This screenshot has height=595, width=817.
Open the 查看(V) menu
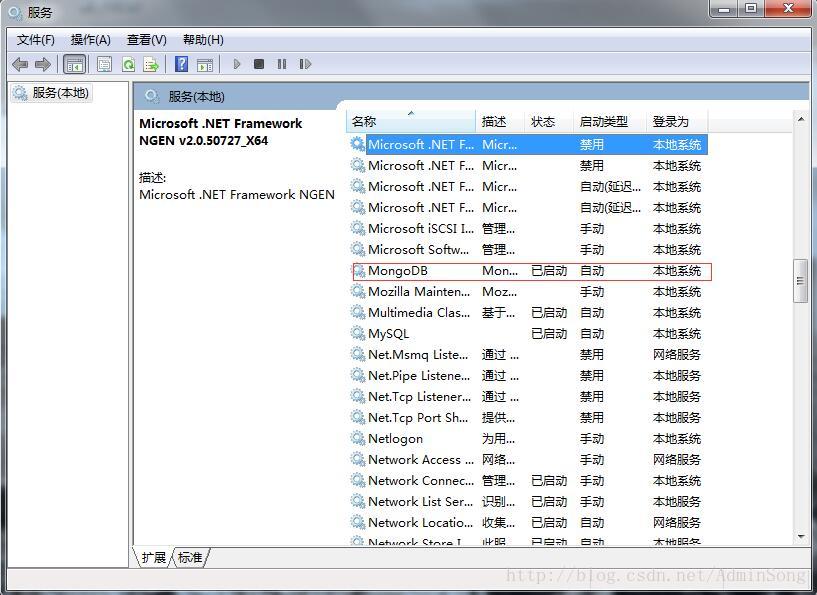[146, 40]
